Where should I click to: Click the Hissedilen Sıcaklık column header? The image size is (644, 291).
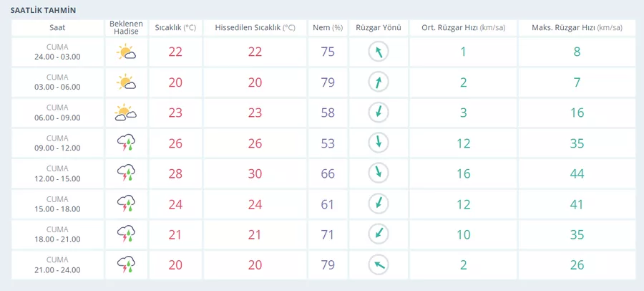click(x=255, y=28)
